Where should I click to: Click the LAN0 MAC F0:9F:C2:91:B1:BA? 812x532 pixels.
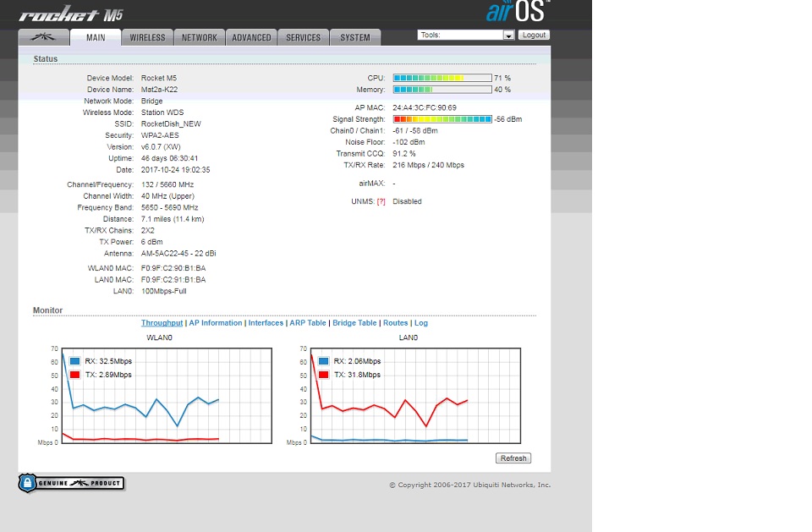point(173,280)
